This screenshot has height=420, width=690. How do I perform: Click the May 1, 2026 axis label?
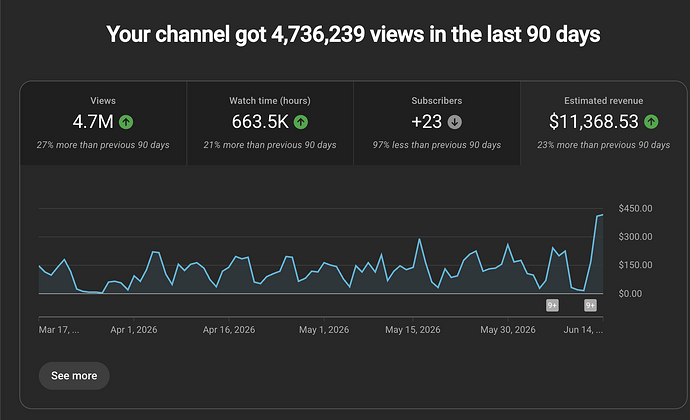tap(324, 330)
